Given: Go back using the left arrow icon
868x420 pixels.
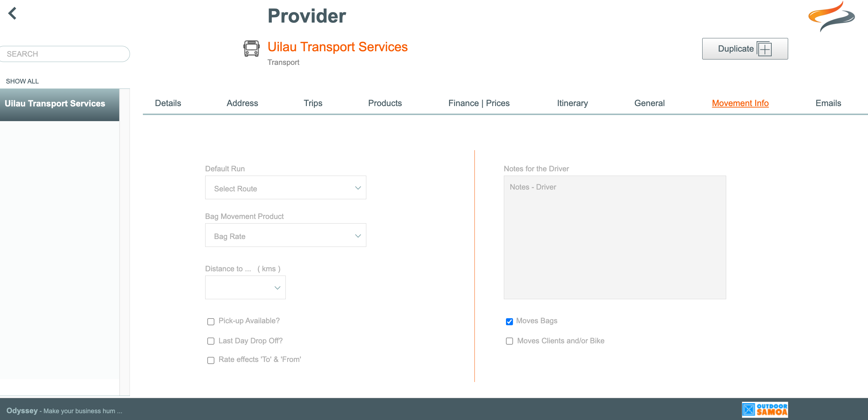Looking at the screenshot, I should (x=13, y=14).
